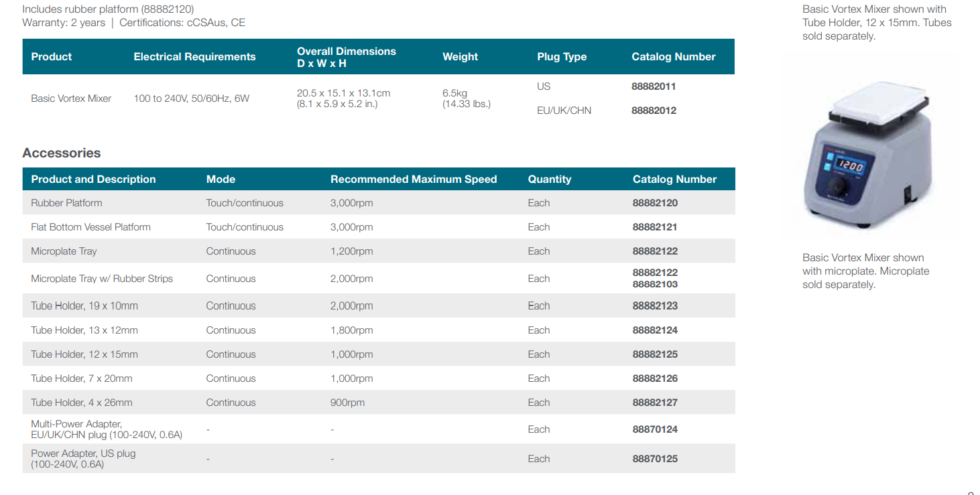Image resolution: width=980 pixels, height=495 pixels.
Task: Click catalog number 88882126
Action: 655,378
